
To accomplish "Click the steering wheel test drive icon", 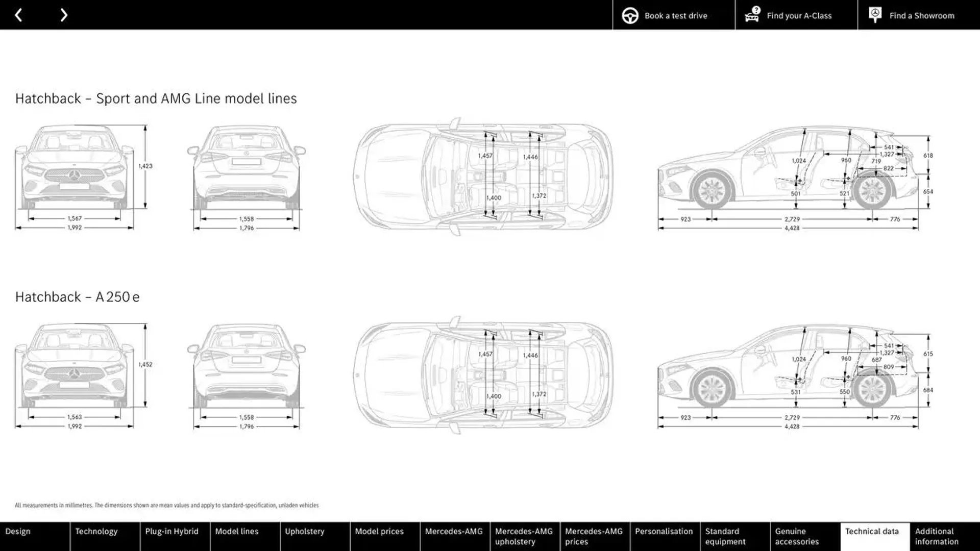I will [x=630, y=16].
